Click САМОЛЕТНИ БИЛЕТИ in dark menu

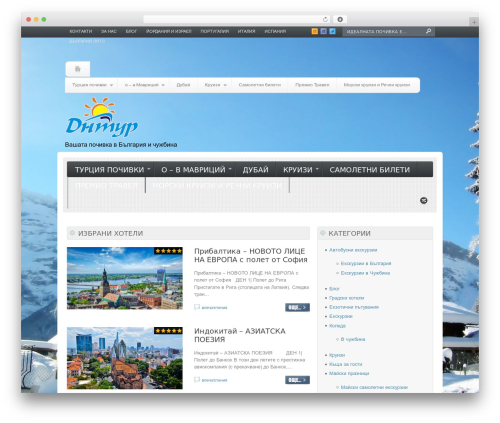[x=370, y=170]
